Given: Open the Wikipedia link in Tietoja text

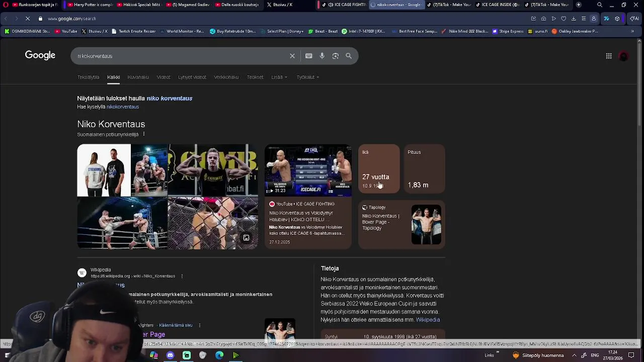Looking at the screenshot, I should tap(428, 320).
